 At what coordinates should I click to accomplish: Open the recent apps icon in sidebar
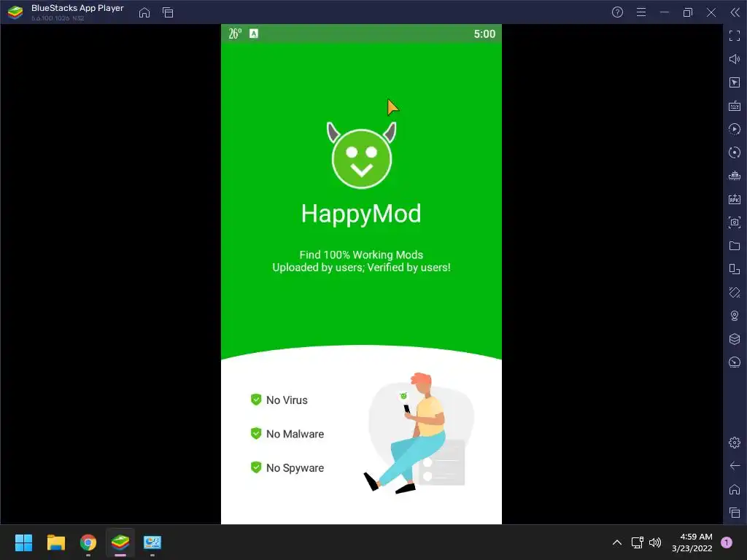pos(735,513)
